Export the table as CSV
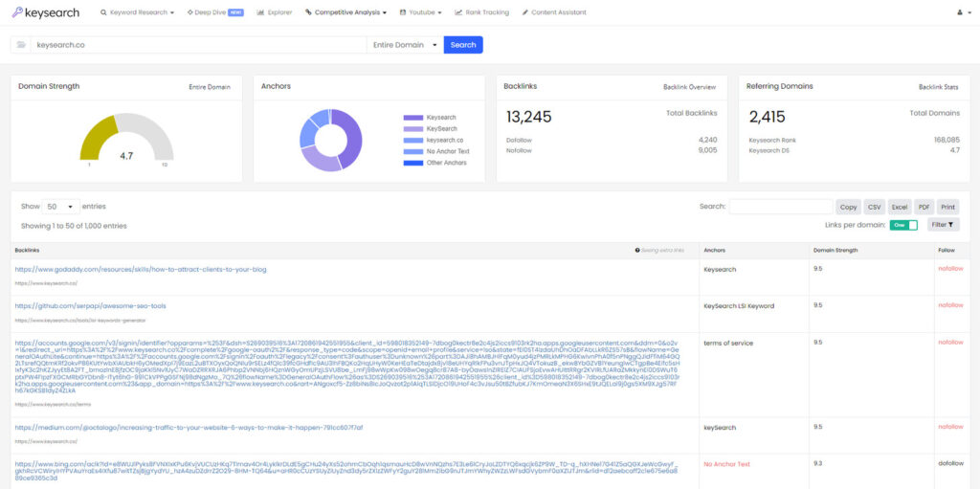Screen dimensions: 980x489 (874, 207)
